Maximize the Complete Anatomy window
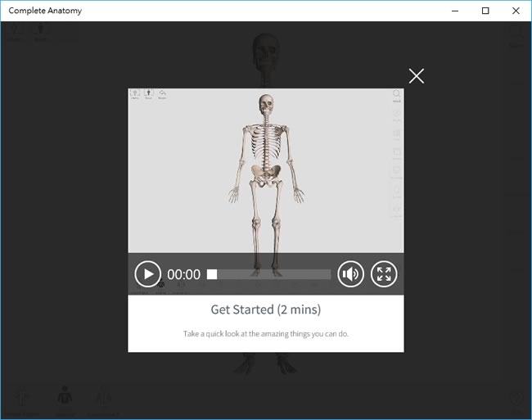The width and height of the screenshot is (532, 420). pos(485,11)
